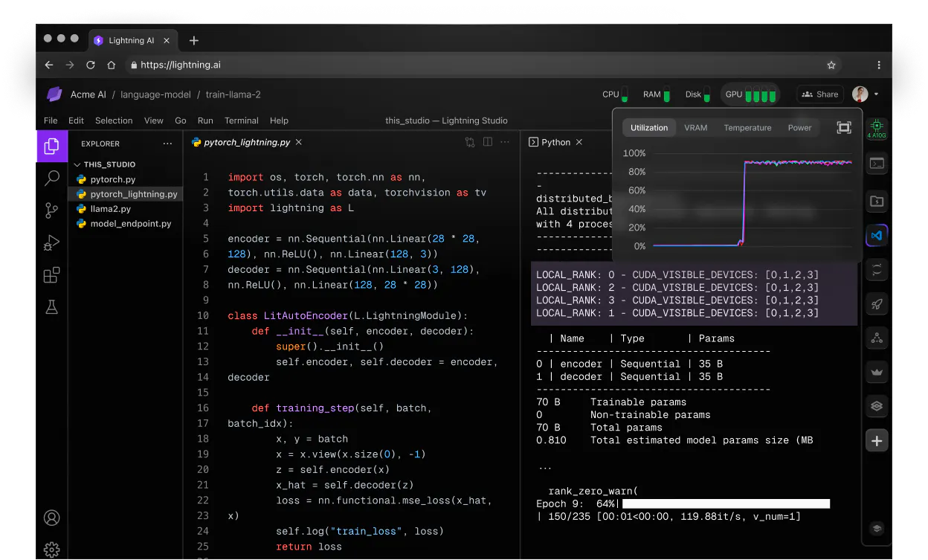Screen dimensions: 928x560
Task: Open the graduation cap help icon
Action: [x=877, y=529]
